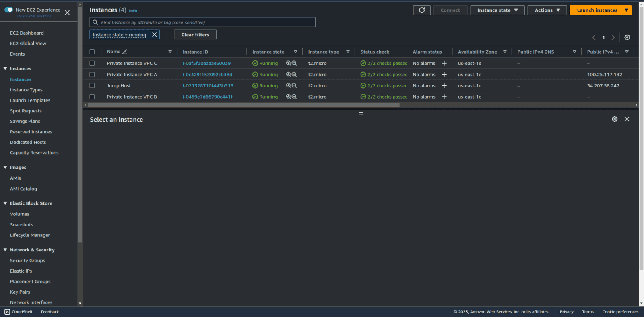Open details panel settings gear
Screen dimensions: 644x317
(x=614, y=119)
